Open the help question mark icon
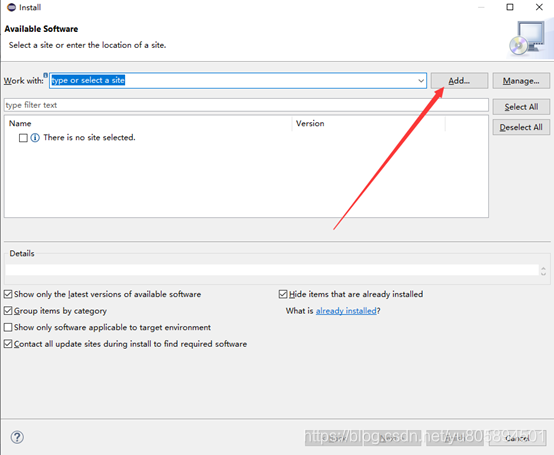 pos(17,437)
